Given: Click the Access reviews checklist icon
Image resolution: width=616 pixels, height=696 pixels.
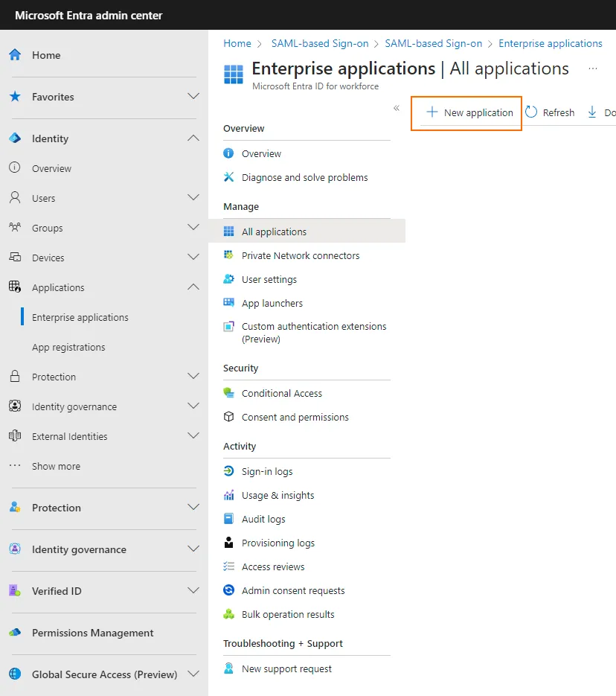Looking at the screenshot, I should click(229, 566).
